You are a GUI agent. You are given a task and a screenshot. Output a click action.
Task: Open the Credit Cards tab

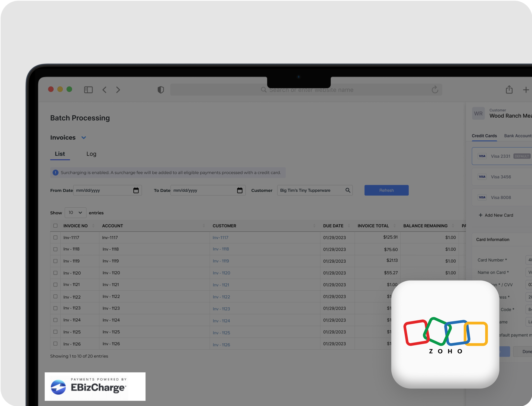(x=484, y=136)
